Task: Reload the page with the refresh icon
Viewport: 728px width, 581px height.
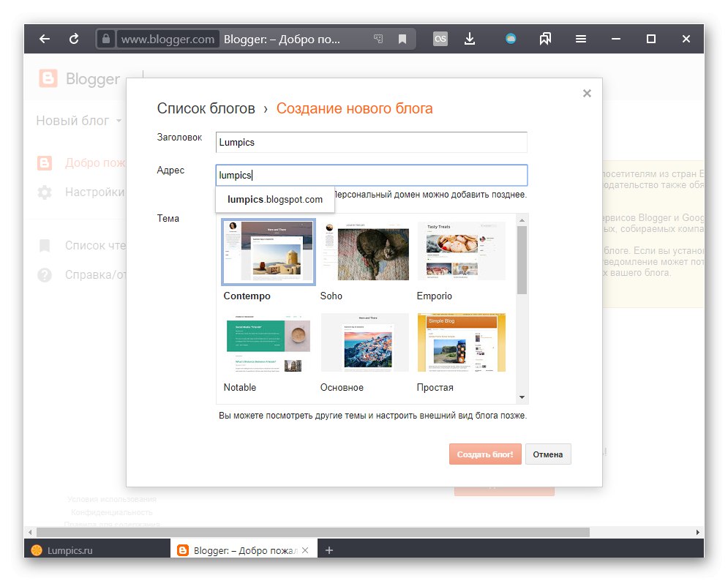Action: pos(74,39)
